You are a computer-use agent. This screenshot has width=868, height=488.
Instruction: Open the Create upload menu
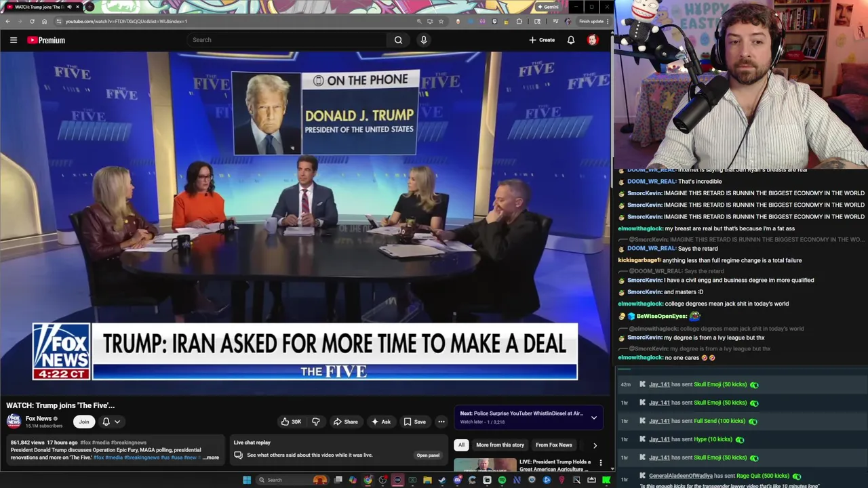(x=542, y=40)
